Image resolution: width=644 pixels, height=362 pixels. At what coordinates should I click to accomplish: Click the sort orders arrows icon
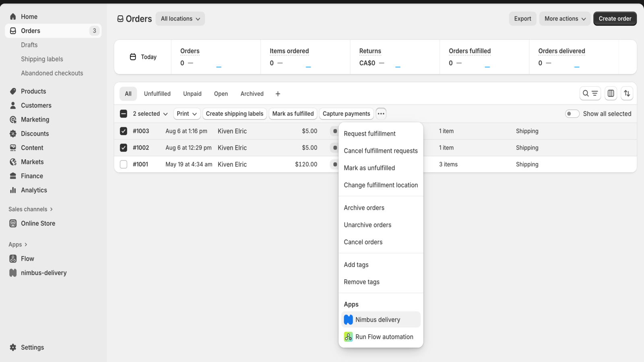pyautogui.click(x=627, y=93)
